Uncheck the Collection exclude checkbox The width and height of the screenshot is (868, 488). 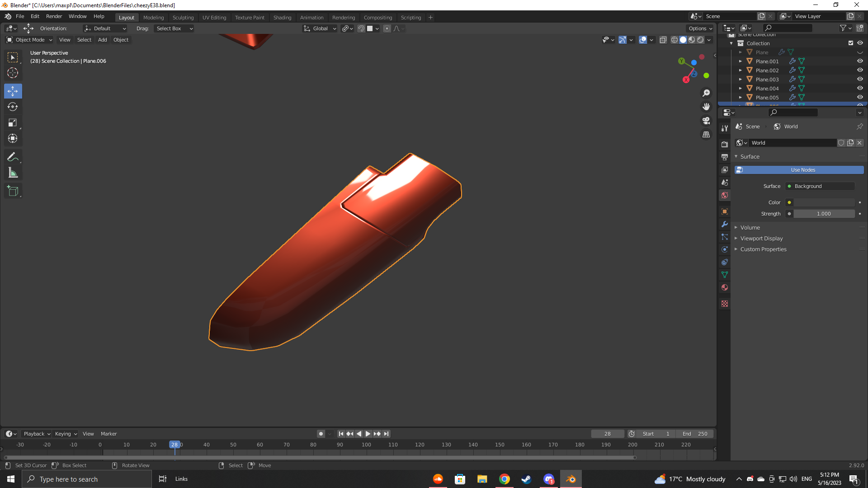(850, 43)
